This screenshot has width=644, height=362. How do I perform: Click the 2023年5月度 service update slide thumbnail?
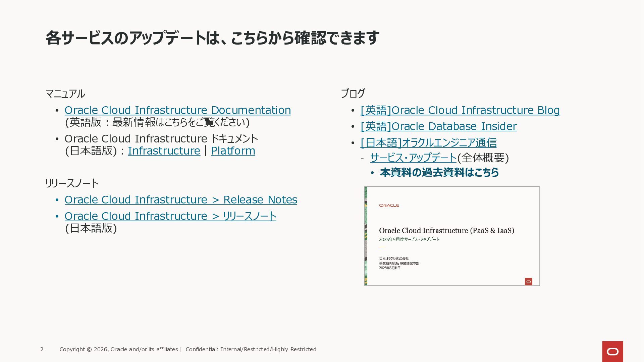click(452, 236)
